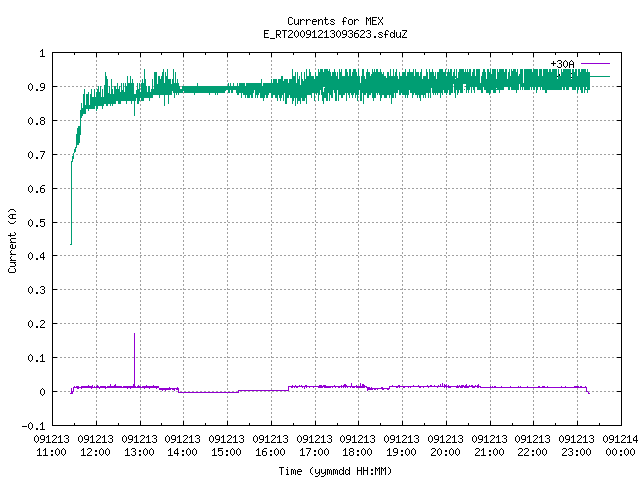The image size is (640, 480).
Task: Select the "+30A" legend label
Action: (x=562, y=64)
